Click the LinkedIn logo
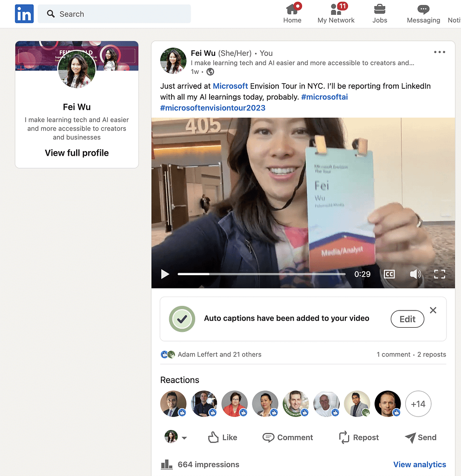461x476 pixels. [24, 13]
